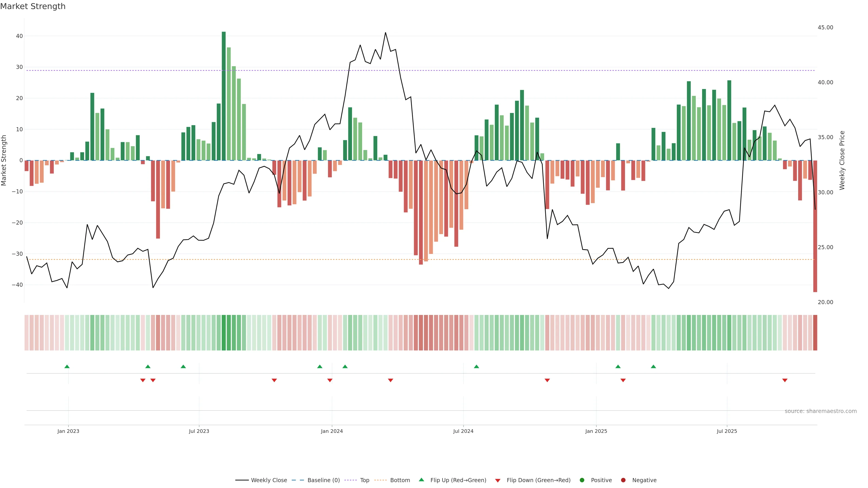The image size is (868, 488).
Task: Click red flip-down marker at Jan 2024
Action: click(x=330, y=380)
